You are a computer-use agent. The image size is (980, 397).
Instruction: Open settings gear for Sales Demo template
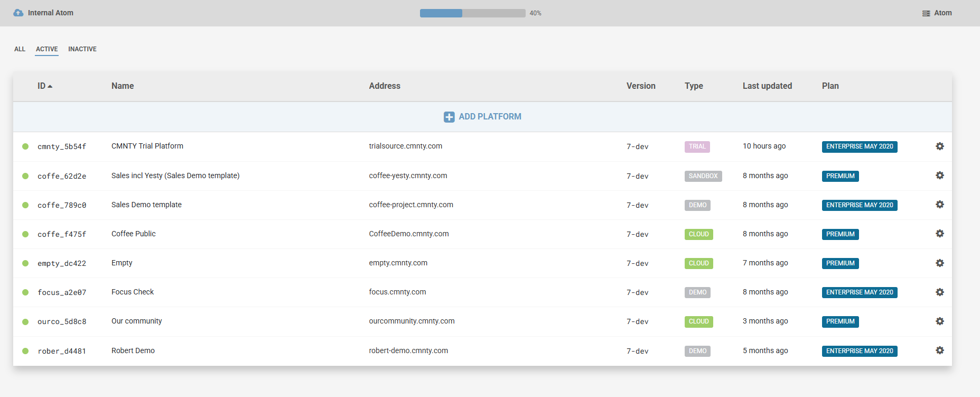point(939,205)
